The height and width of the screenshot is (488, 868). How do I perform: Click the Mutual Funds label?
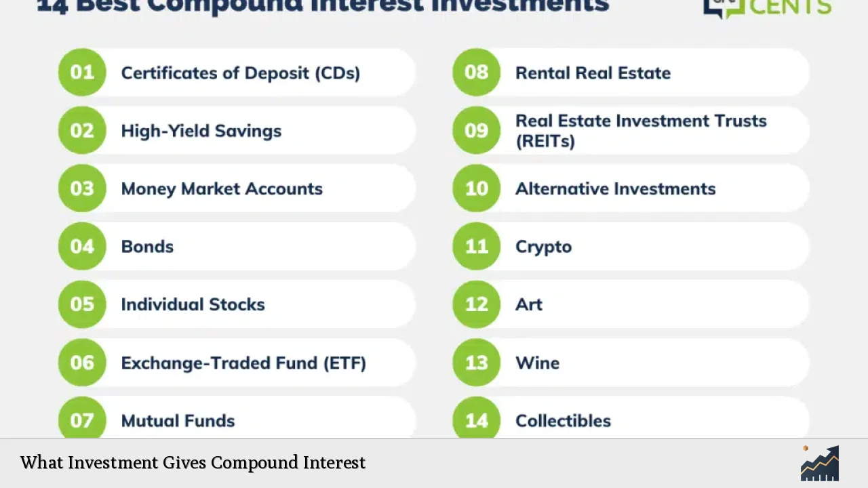pyautogui.click(x=178, y=421)
